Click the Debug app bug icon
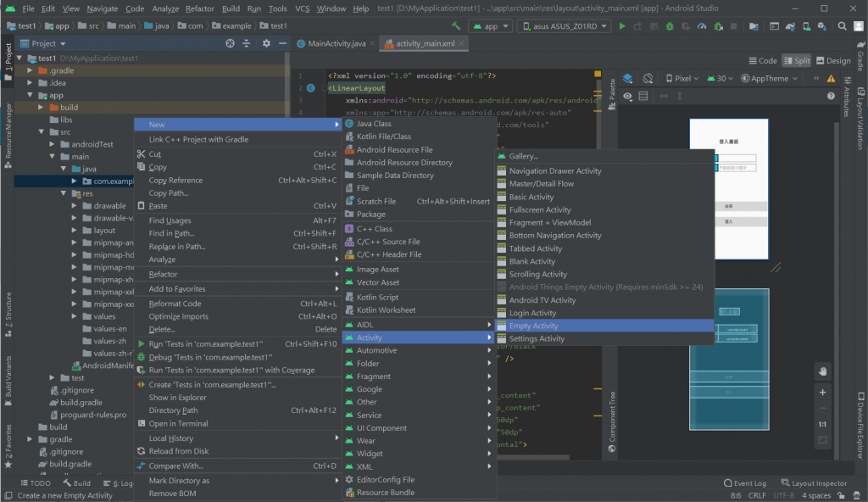Viewport: 868px width, 502px height. [x=670, y=26]
